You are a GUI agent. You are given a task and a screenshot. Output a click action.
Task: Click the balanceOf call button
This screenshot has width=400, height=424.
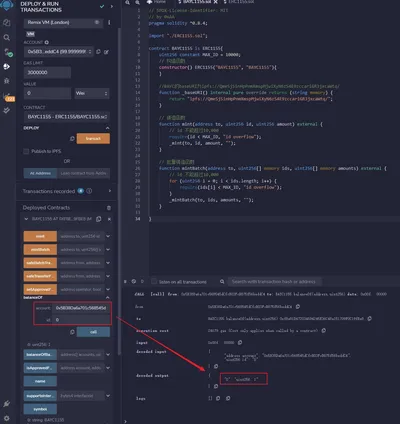(93, 332)
